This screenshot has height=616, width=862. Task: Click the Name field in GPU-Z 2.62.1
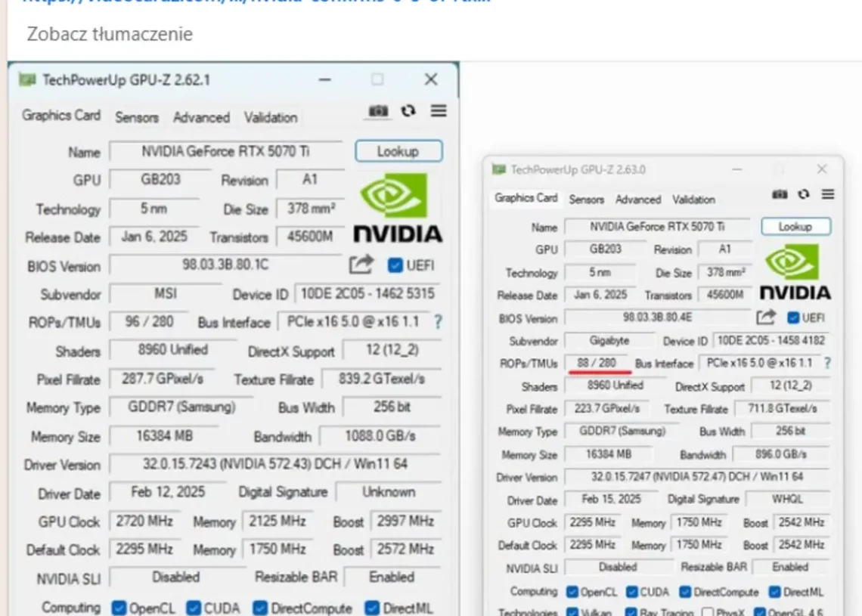(225, 151)
